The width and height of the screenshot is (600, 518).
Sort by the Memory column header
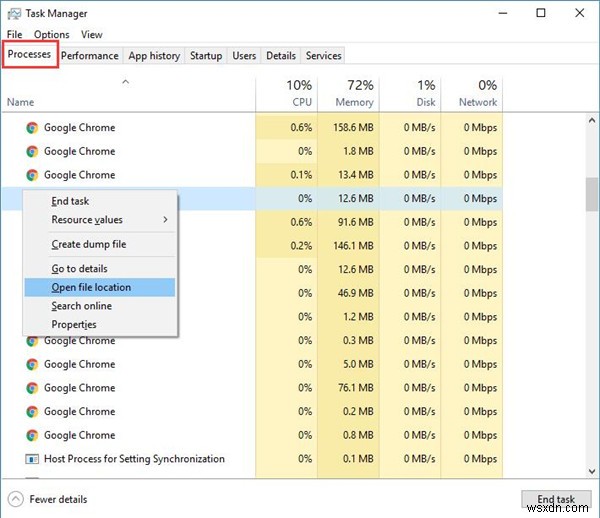click(x=348, y=94)
